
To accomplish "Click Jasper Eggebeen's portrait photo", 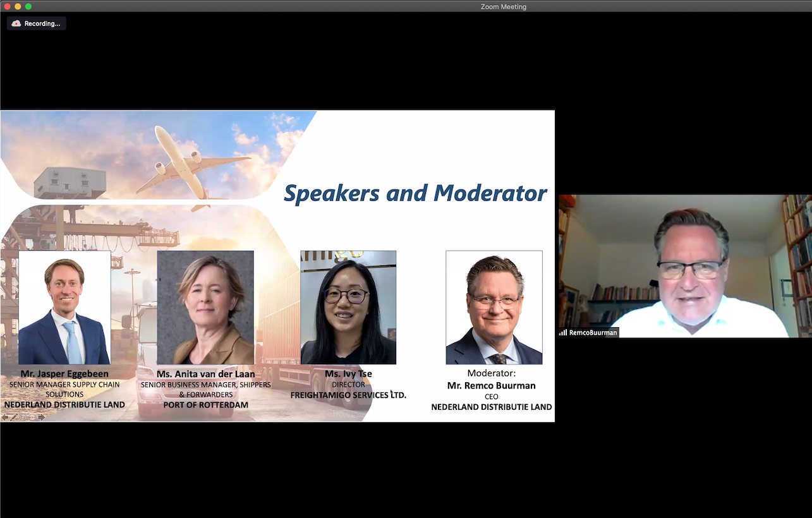I will tap(64, 308).
